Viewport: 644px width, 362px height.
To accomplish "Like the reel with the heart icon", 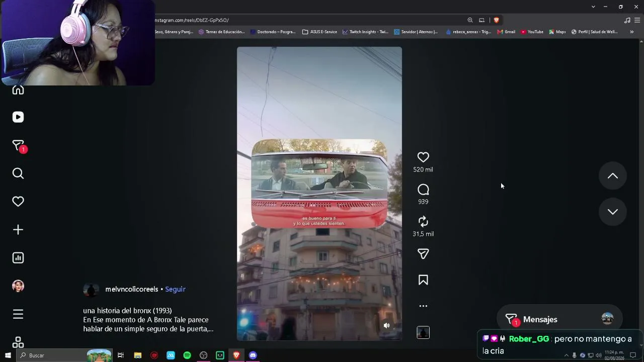I will [423, 157].
